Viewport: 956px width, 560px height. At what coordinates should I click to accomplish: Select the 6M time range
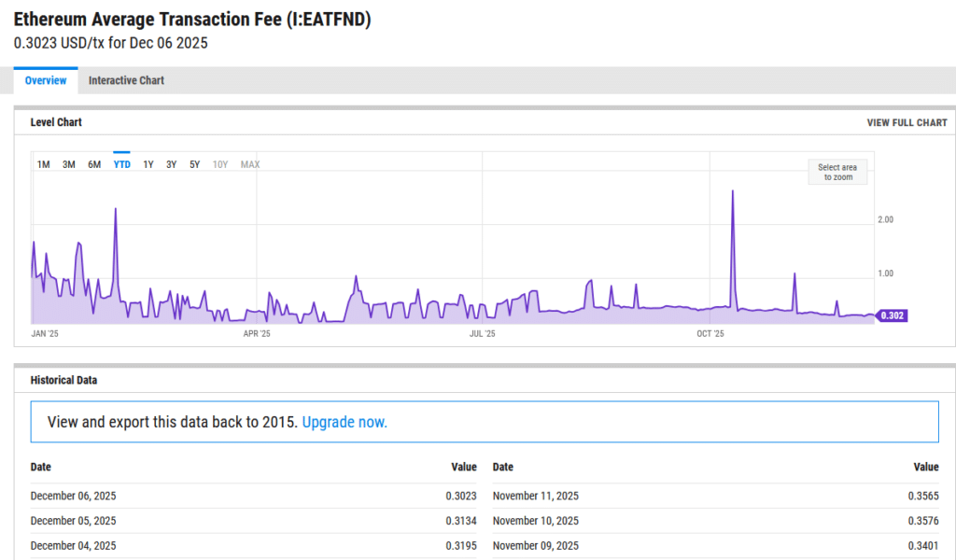[x=94, y=163]
